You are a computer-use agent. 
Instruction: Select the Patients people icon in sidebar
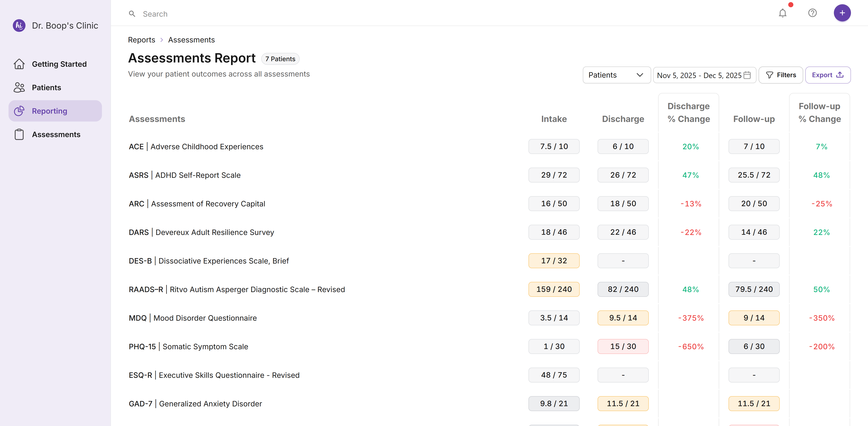pos(19,88)
